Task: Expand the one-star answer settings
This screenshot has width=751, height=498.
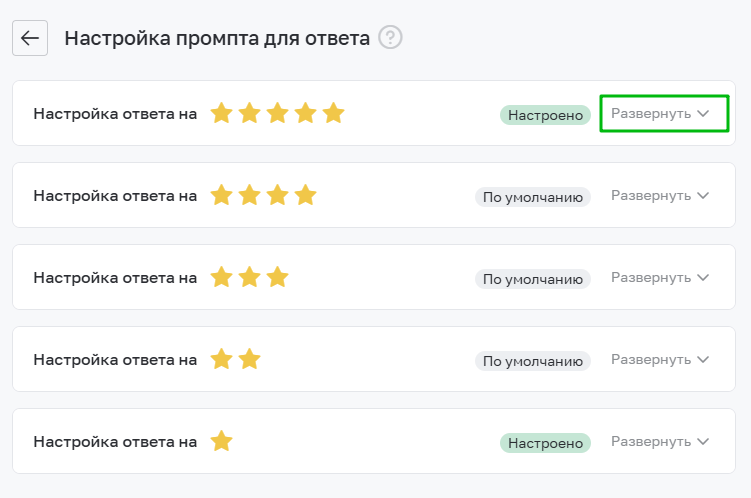Action: (x=660, y=441)
